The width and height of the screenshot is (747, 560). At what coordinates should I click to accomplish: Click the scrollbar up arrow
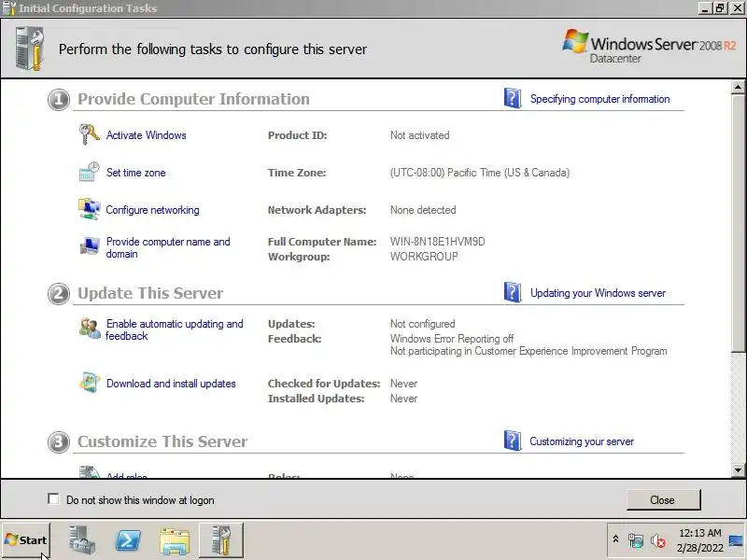(x=738, y=87)
